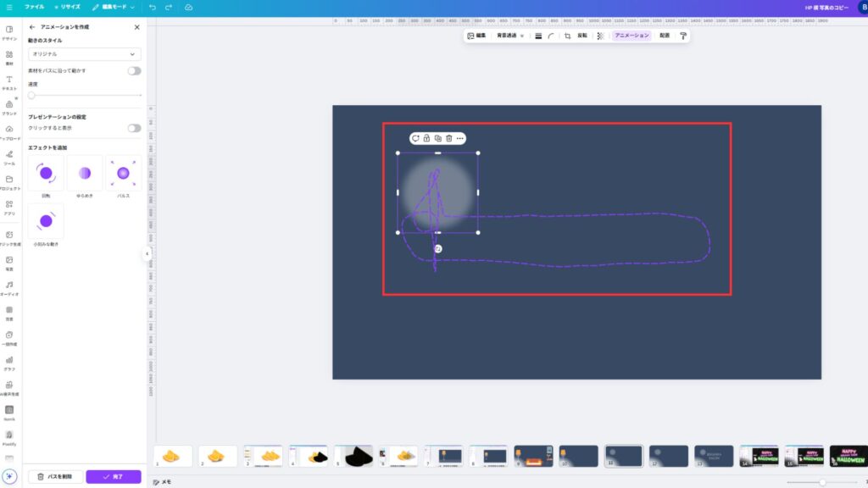The image size is (868, 488).
Task: Open the transparency icon in toolbar
Action: 600,36
